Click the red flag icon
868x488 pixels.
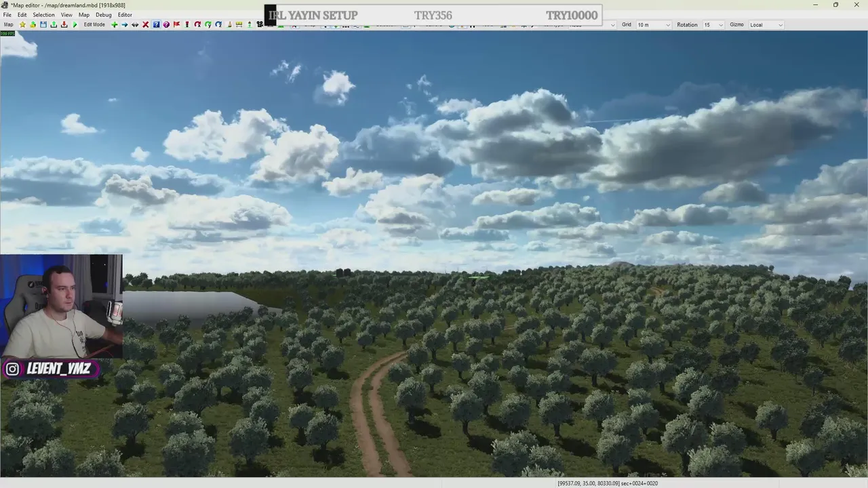tap(176, 24)
